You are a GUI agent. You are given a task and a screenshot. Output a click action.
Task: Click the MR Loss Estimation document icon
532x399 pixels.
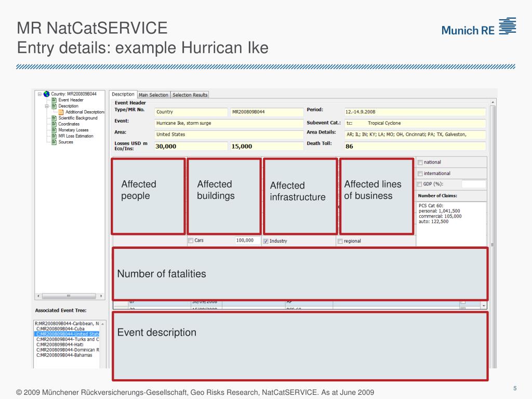pos(54,136)
